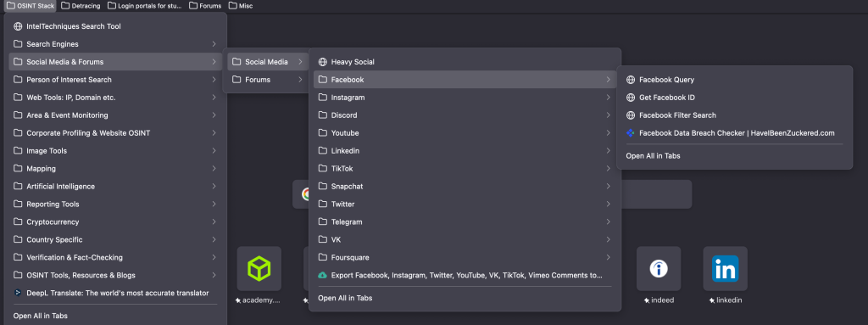Click the green cloud Export comments favicon

pos(323,275)
